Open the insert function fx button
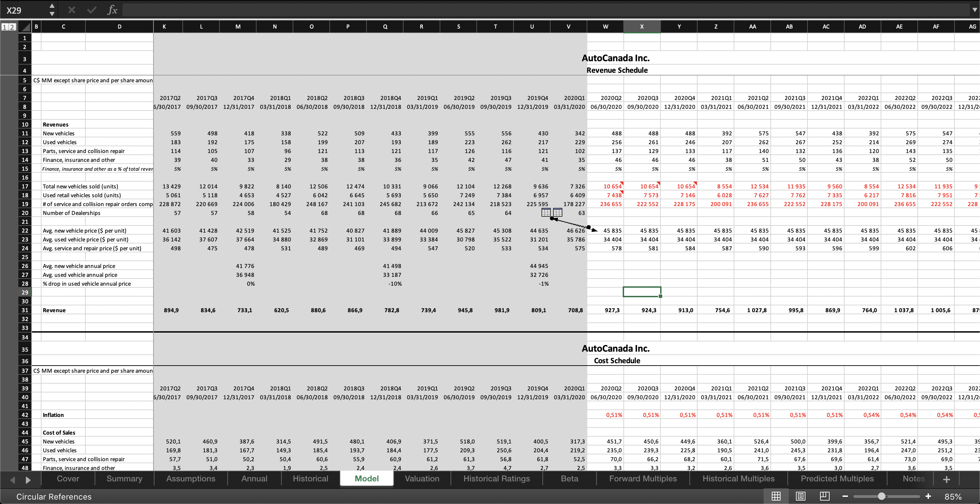 [x=112, y=10]
